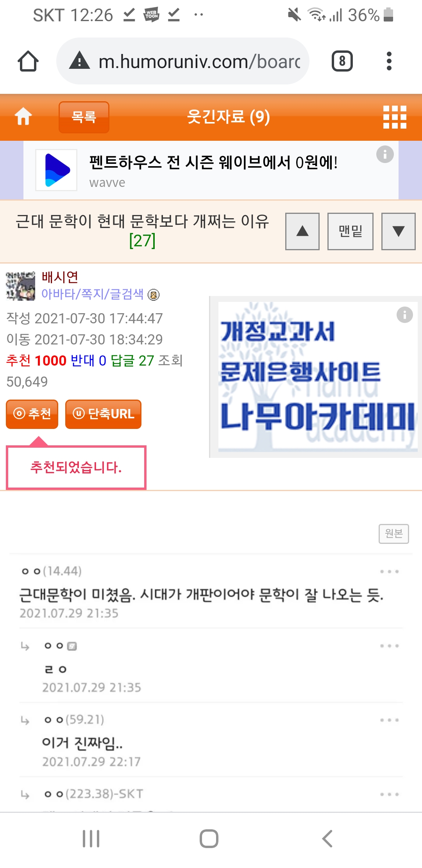Open options for the first 14.44 comment

[x=390, y=572]
